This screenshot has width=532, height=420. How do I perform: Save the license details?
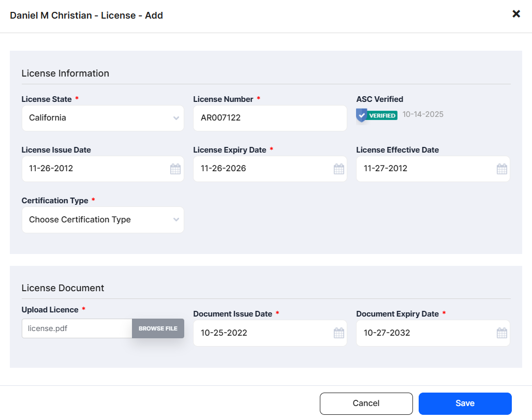coord(465,403)
